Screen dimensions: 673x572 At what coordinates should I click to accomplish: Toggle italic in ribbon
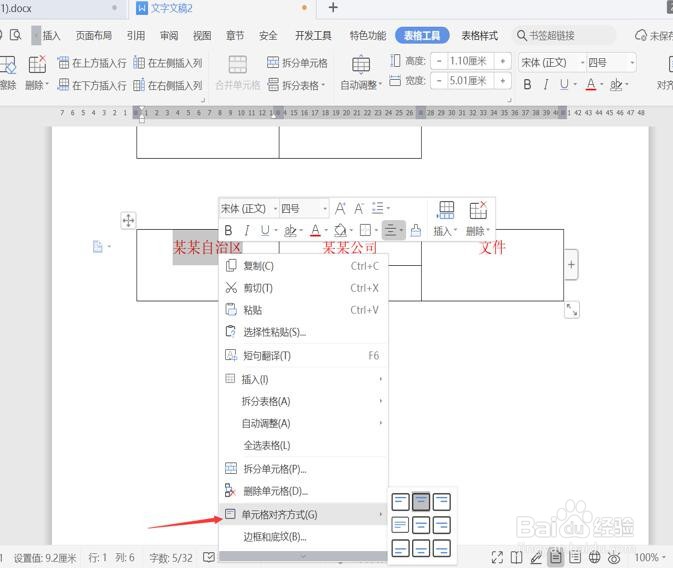pyautogui.click(x=546, y=85)
